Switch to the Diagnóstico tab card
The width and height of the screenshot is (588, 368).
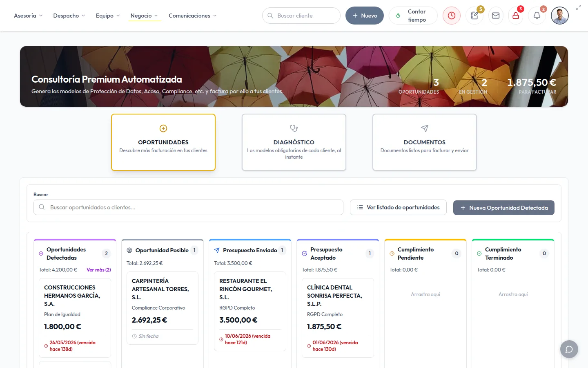(x=294, y=142)
